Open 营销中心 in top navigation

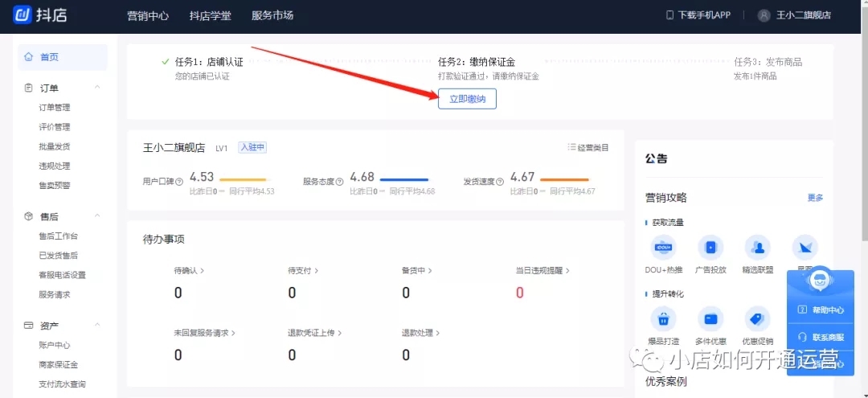(148, 15)
